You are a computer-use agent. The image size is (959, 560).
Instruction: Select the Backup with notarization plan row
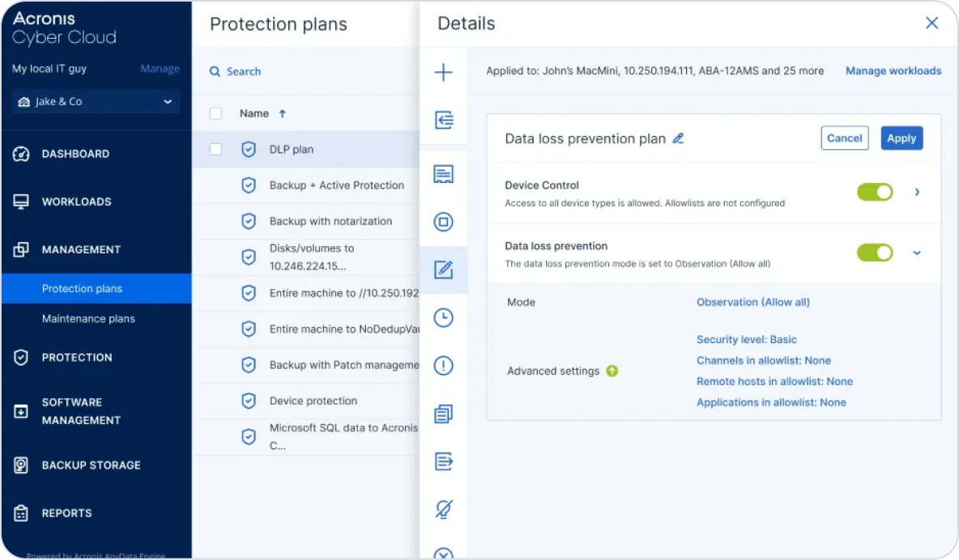coord(330,221)
